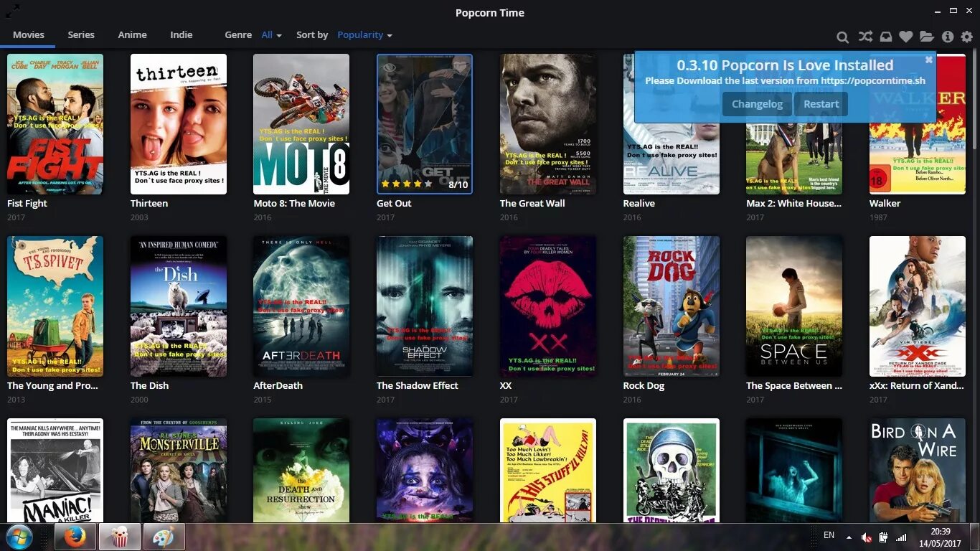The image size is (980, 551).
Task: Open the Moto 8: The Movie poster
Action: 301,124
